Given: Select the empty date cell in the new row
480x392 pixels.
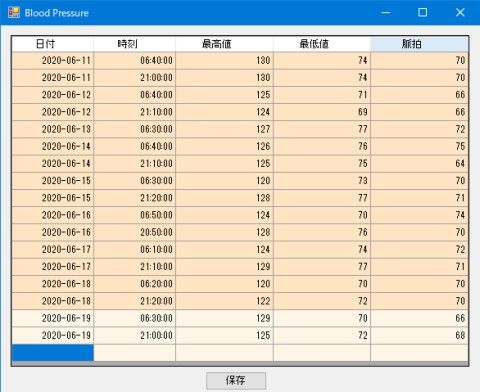Looking at the screenshot, I should [x=53, y=353].
